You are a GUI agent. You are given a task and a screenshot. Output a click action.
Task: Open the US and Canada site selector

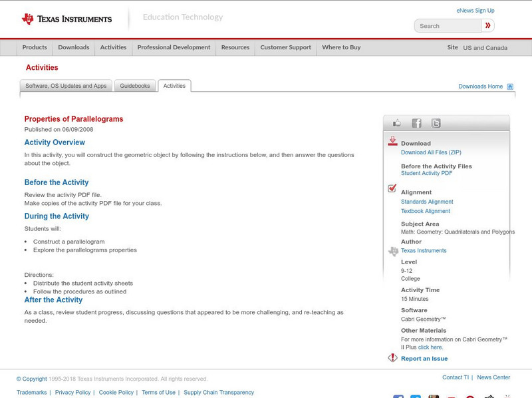coord(485,48)
